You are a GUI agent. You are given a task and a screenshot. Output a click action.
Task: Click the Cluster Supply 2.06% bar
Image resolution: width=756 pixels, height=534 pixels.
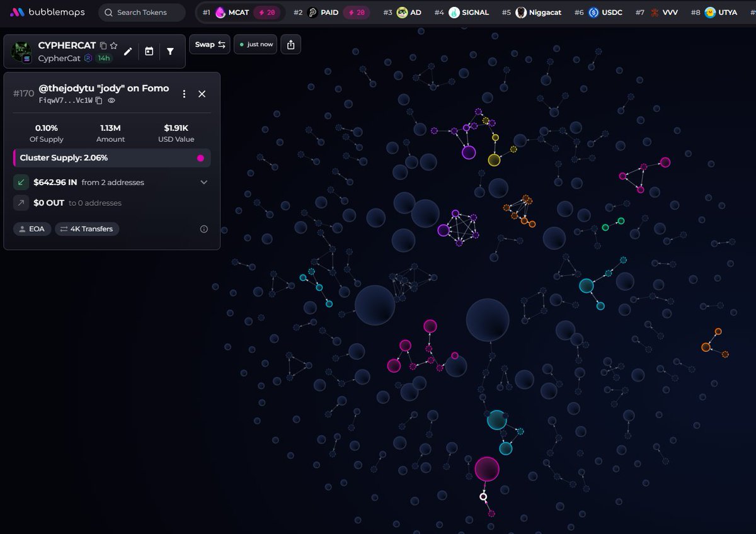tap(112, 158)
